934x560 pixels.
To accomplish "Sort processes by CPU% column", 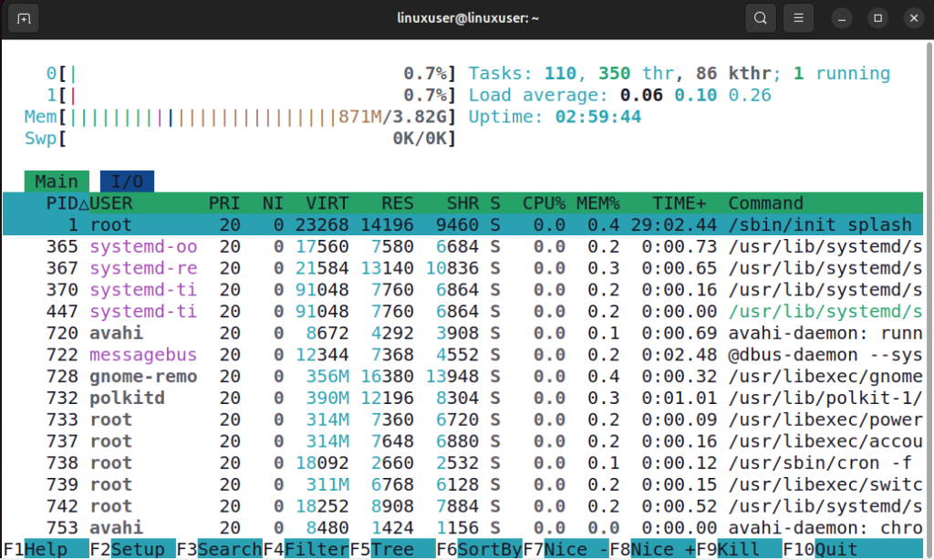I will point(544,203).
